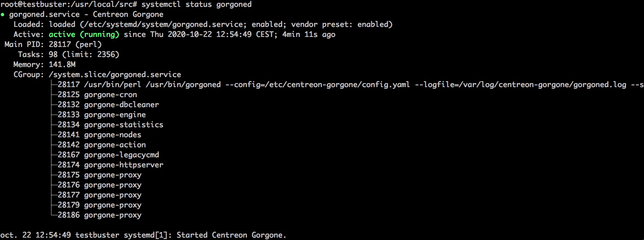This screenshot has width=644, height=240.
Task: Click the typed "systemctl status gorgoned" command
Action: pyautogui.click(x=196, y=4)
